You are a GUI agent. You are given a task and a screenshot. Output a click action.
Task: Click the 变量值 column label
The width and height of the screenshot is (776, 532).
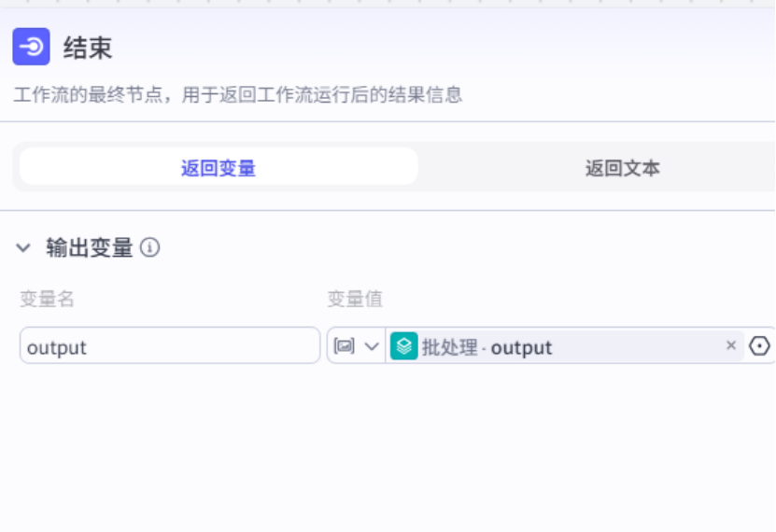pos(355,299)
